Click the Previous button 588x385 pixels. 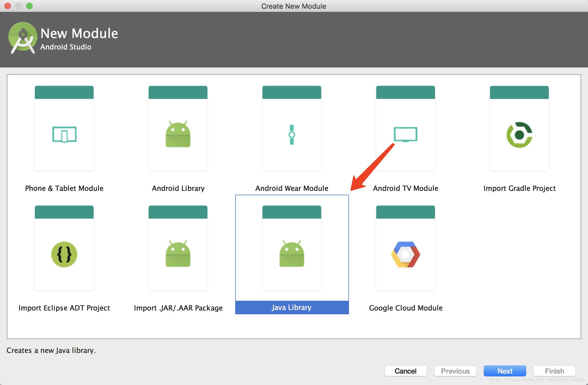455,371
